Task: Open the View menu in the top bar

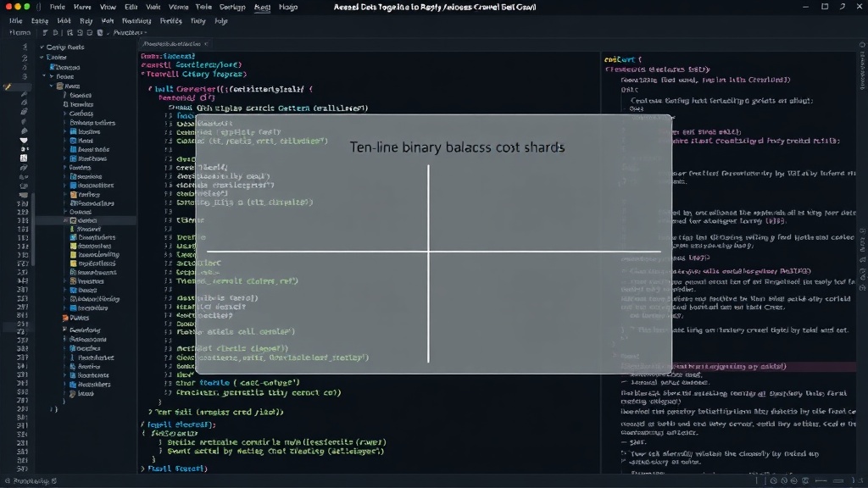Action: (108, 7)
